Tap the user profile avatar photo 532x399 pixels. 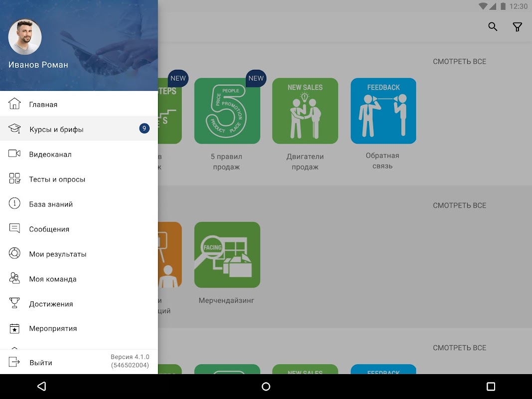tap(25, 36)
